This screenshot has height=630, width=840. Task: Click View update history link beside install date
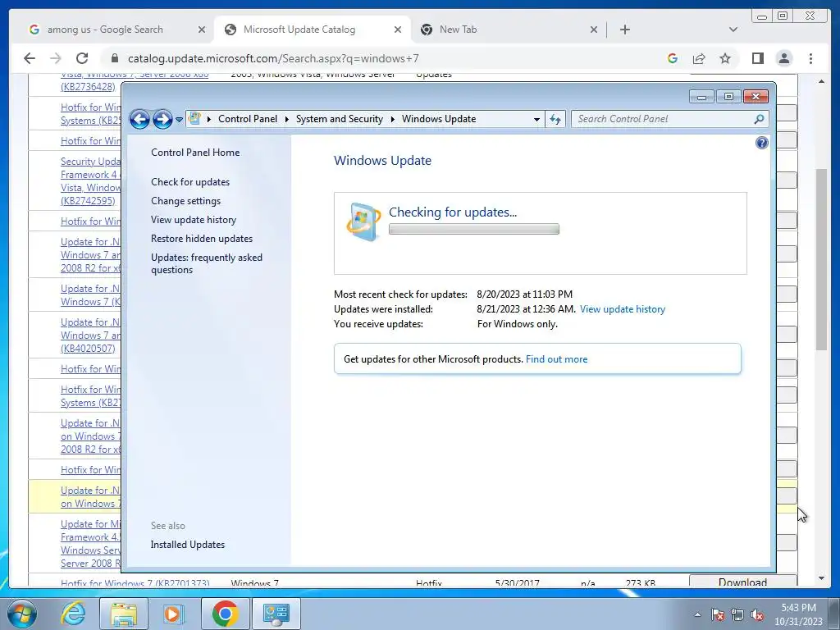tap(623, 309)
